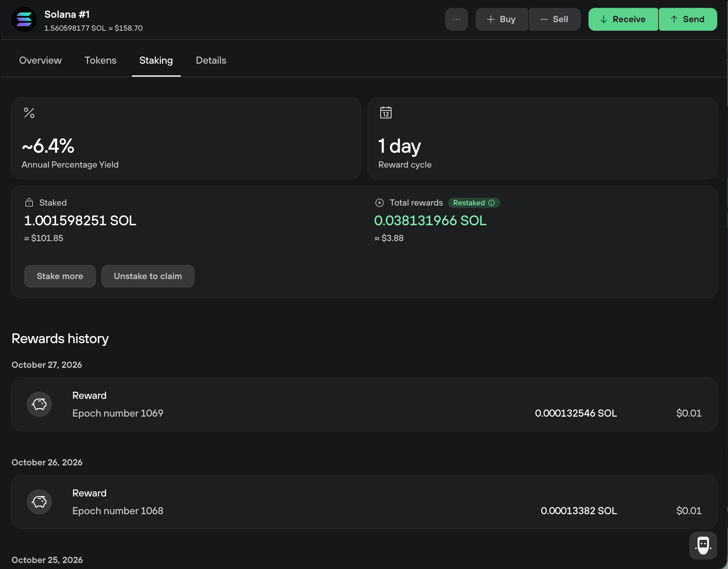Open the Details tab
This screenshot has width=728, height=569.
211,60
